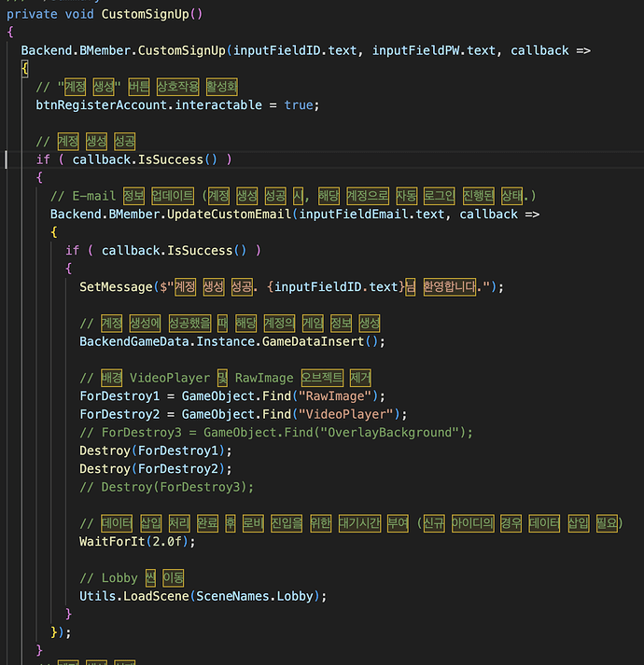Click inputFieldPW.text argument
The image size is (644, 665).
point(433,50)
